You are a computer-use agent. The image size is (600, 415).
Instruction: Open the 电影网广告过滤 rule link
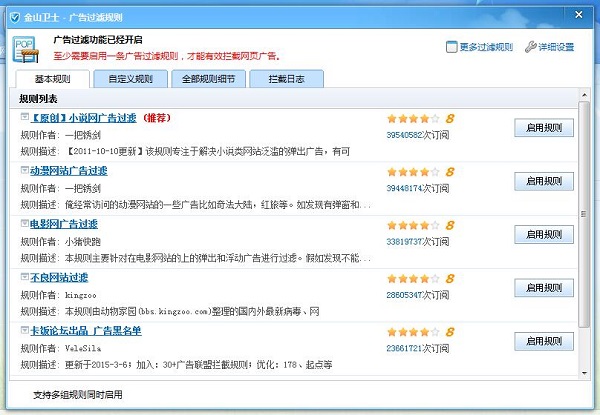(x=64, y=224)
